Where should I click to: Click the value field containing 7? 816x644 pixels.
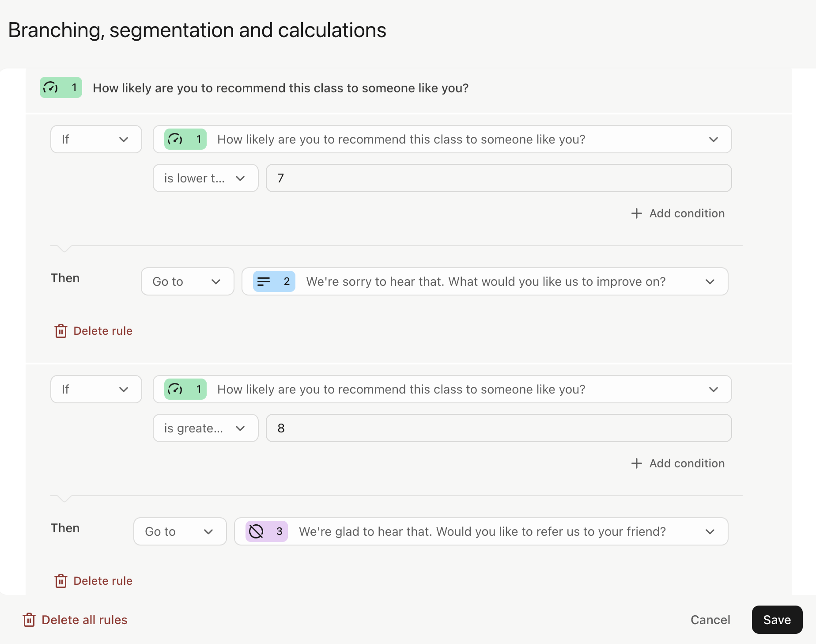[499, 178]
